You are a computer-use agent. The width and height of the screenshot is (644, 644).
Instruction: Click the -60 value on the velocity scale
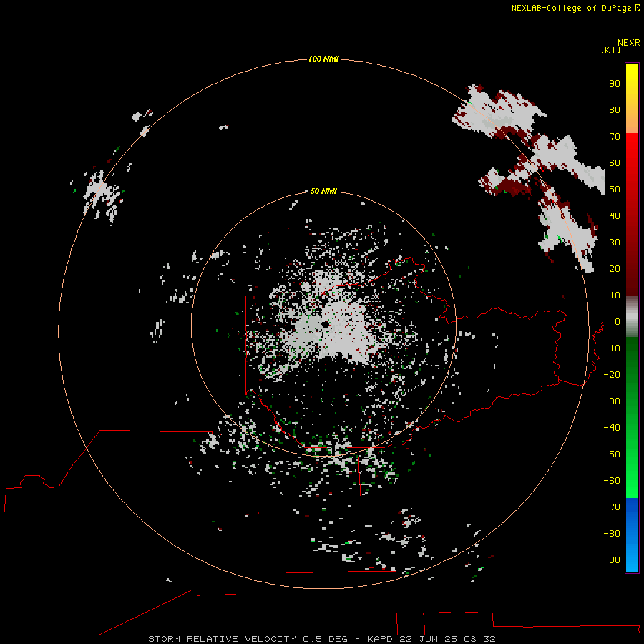[612, 481]
